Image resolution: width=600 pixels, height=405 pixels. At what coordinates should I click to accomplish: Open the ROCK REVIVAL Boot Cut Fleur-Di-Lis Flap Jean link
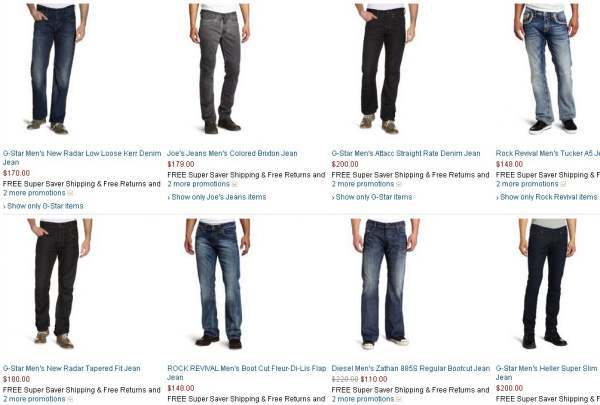coord(246,373)
